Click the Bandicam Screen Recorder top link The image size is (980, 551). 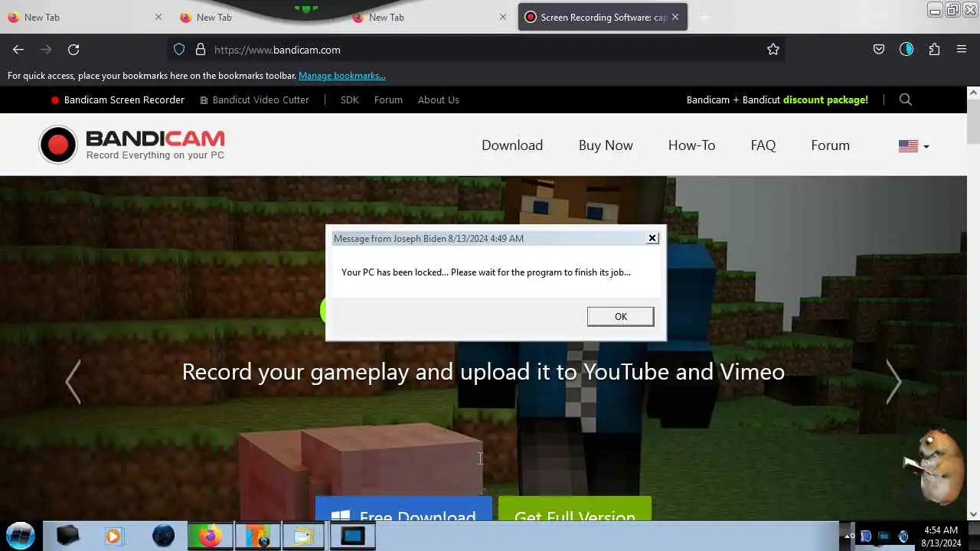click(x=118, y=99)
